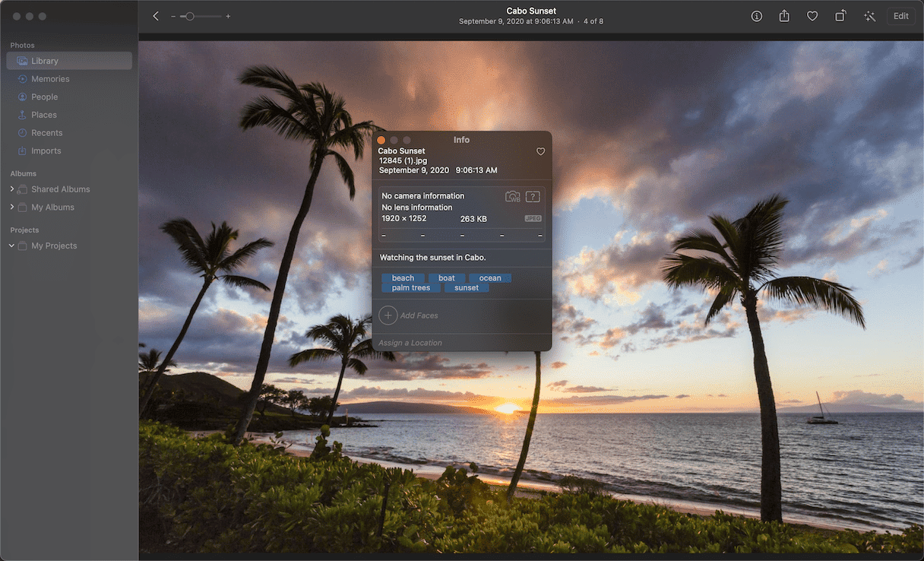Toggle favorite heart in Info panel
The image size is (924, 561).
click(540, 151)
